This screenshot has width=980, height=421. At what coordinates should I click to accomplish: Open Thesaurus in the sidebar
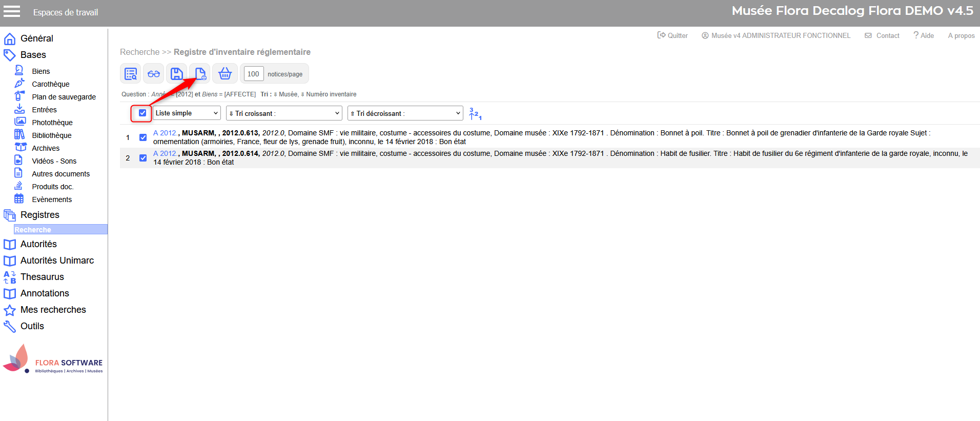coord(42,277)
